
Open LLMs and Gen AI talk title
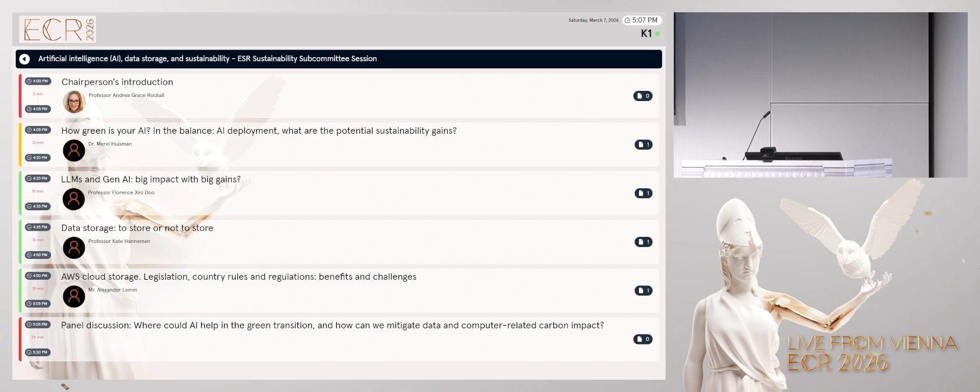tap(151, 179)
